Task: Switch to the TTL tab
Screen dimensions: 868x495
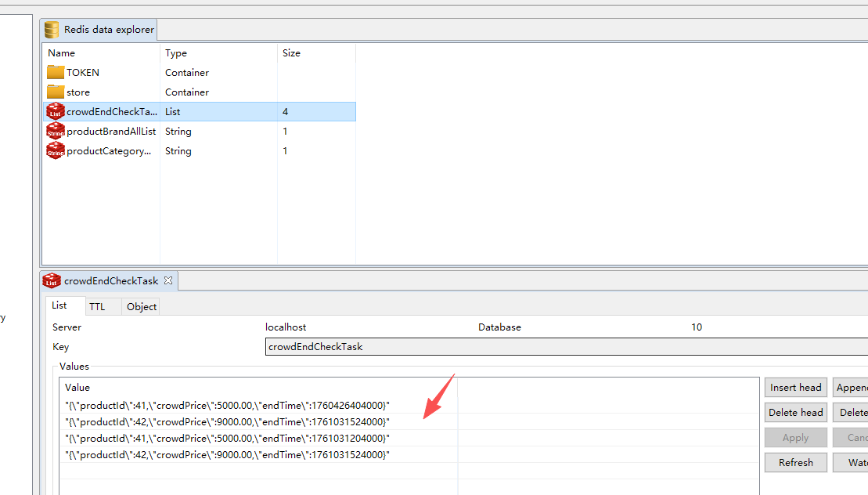Action: (x=97, y=306)
